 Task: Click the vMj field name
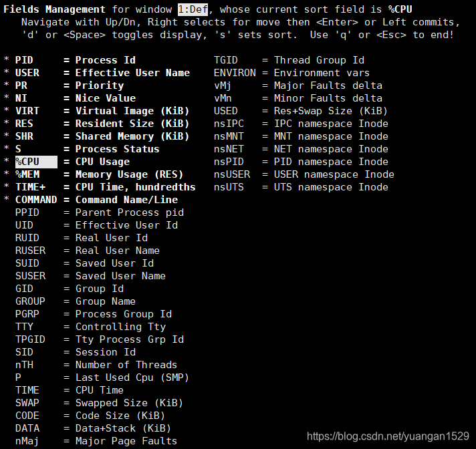(x=223, y=86)
